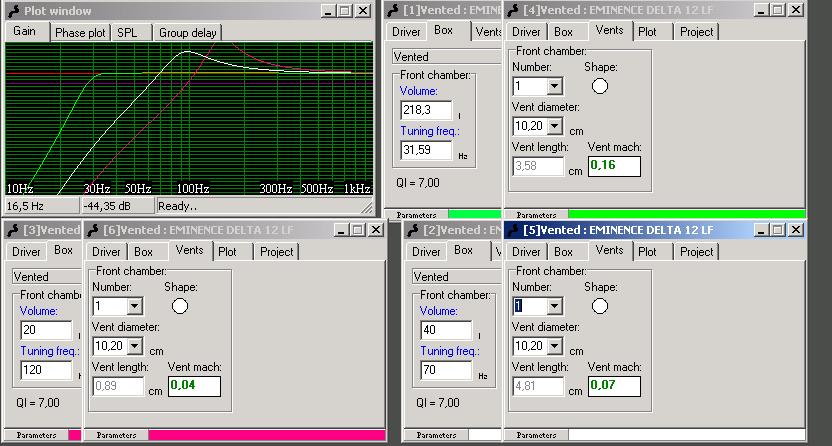Select Vents tab in window [6]
Viewport: 832px width, 446px height.
[189, 250]
